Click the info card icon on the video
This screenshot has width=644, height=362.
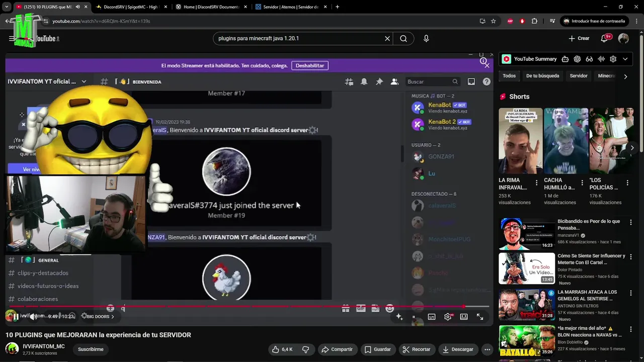point(484,61)
